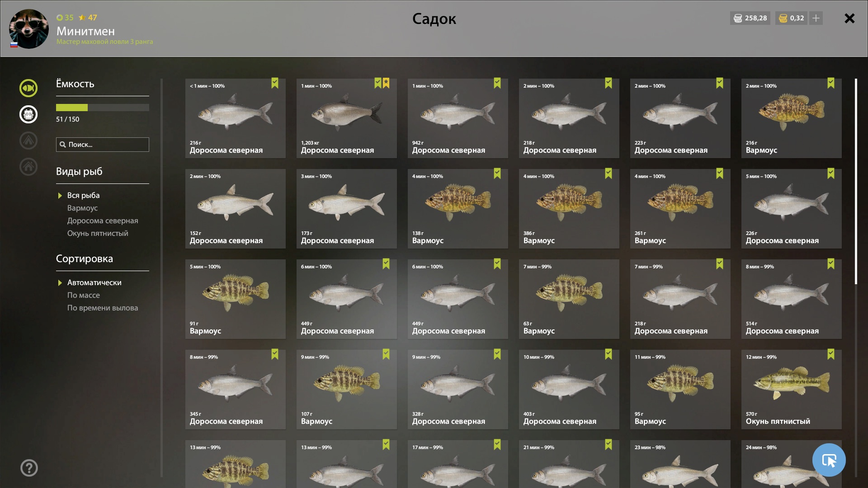Open the help question mark icon
This screenshot has width=868, height=488.
[29, 468]
